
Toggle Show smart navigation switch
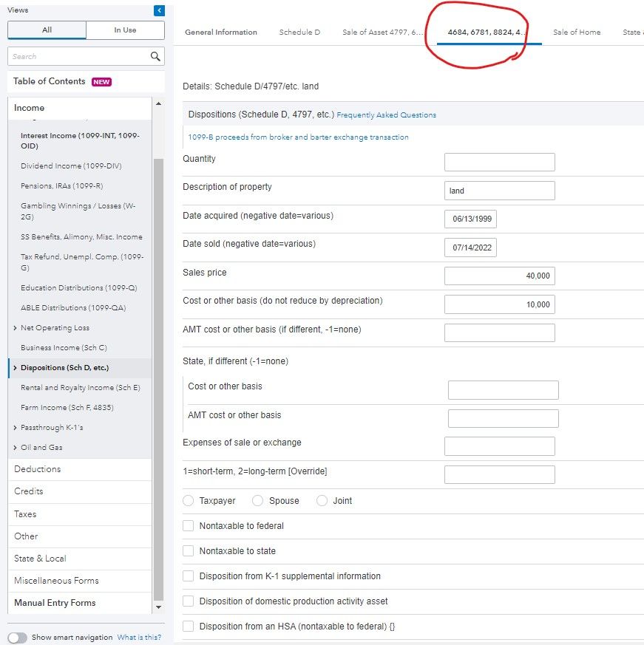[x=18, y=638]
